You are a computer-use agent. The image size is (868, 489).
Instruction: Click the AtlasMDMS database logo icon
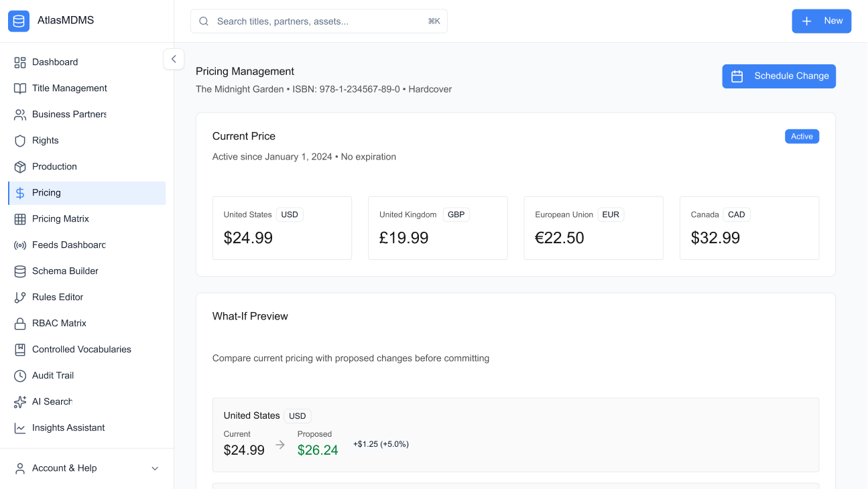pyautogui.click(x=19, y=21)
